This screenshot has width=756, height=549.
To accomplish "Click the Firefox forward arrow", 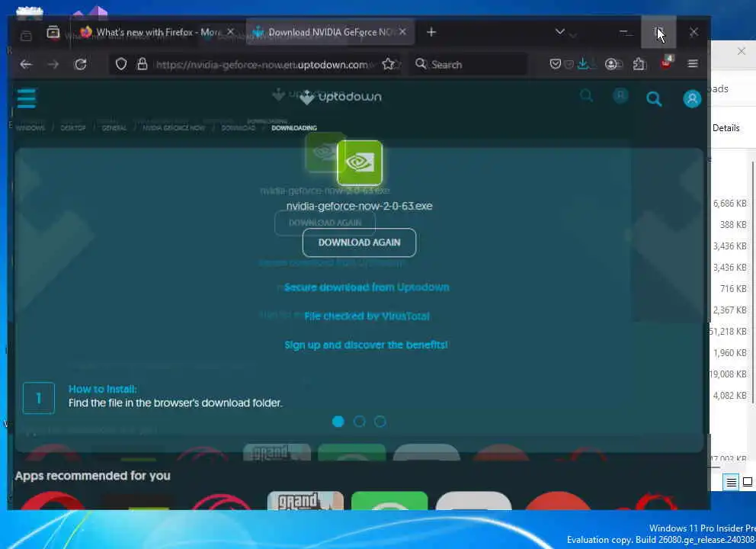I will point(53,64).
